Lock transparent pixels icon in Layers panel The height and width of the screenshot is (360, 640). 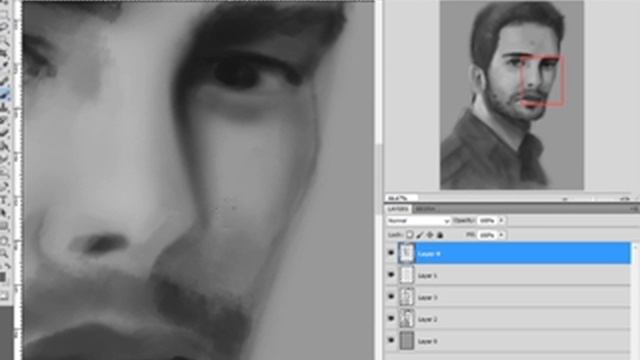(x=409, y=235)
